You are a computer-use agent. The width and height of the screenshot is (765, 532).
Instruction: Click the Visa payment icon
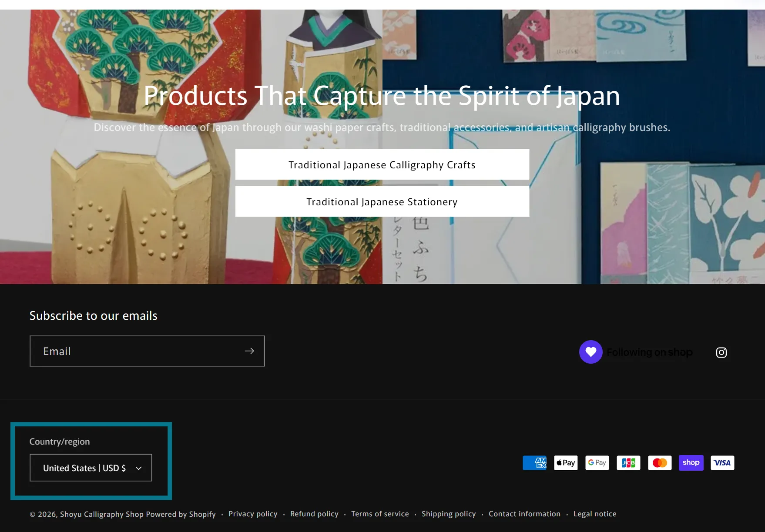[x=722, y=463]
